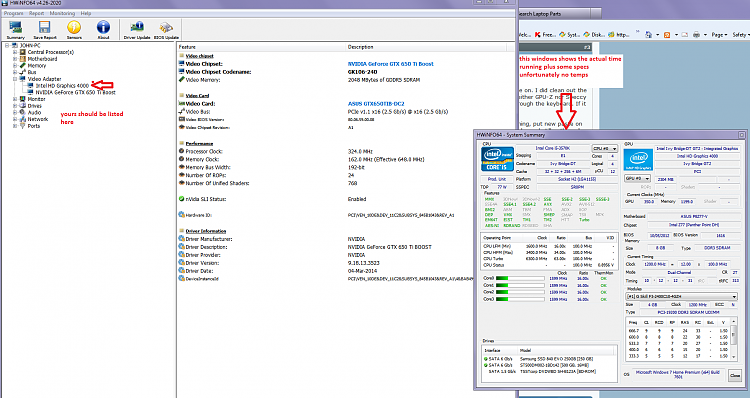Open the Kaspersky 'Free...' favorites icon
Viewport: 750px width, 398px height.
coord(538,34)
